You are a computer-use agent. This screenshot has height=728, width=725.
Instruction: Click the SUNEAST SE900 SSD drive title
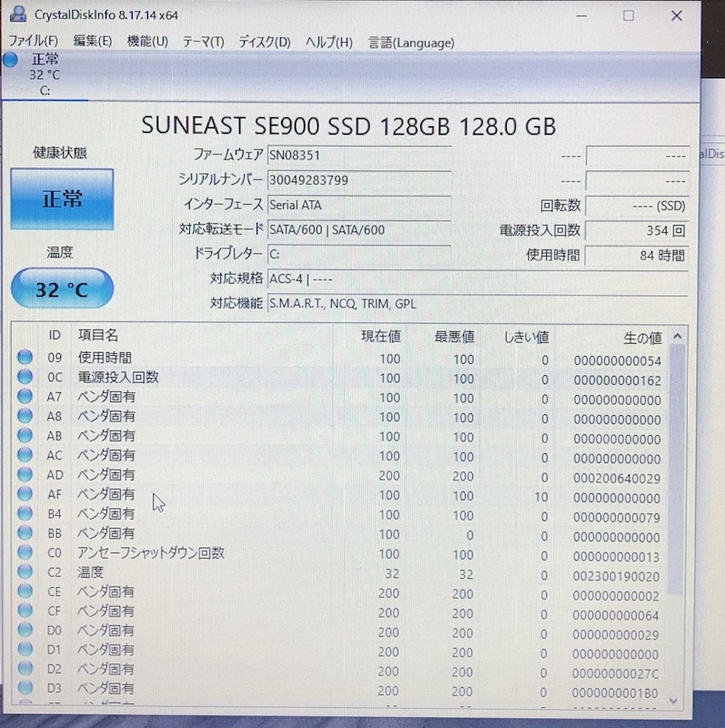348,126
